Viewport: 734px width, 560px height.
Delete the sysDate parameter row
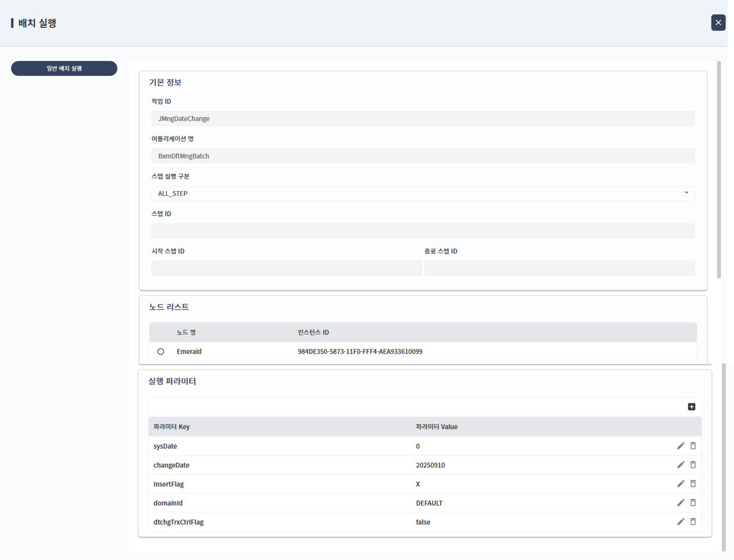[x=693, y=446]
